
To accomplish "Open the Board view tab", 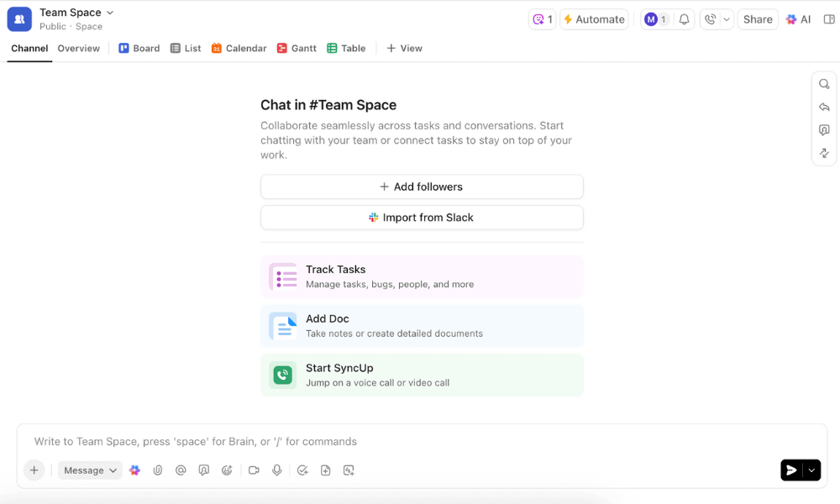I will 139,48.
